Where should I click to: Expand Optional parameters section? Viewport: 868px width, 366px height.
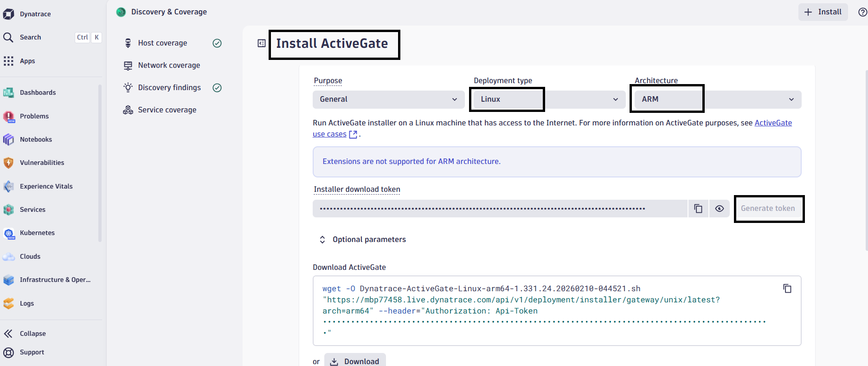[x=362, y=240]
